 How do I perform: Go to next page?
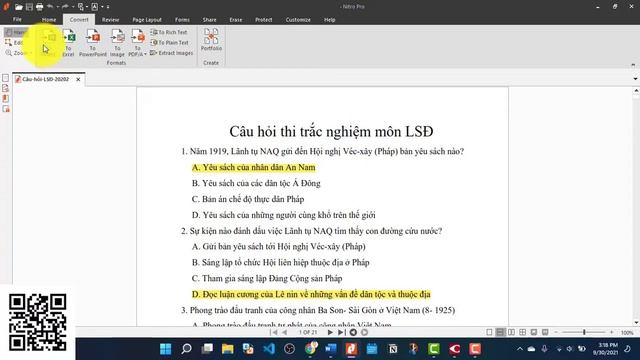330,332
